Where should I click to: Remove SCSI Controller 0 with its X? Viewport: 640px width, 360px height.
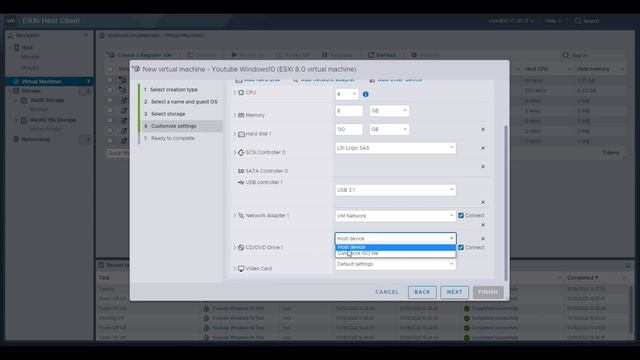click(x=483, y=148)
